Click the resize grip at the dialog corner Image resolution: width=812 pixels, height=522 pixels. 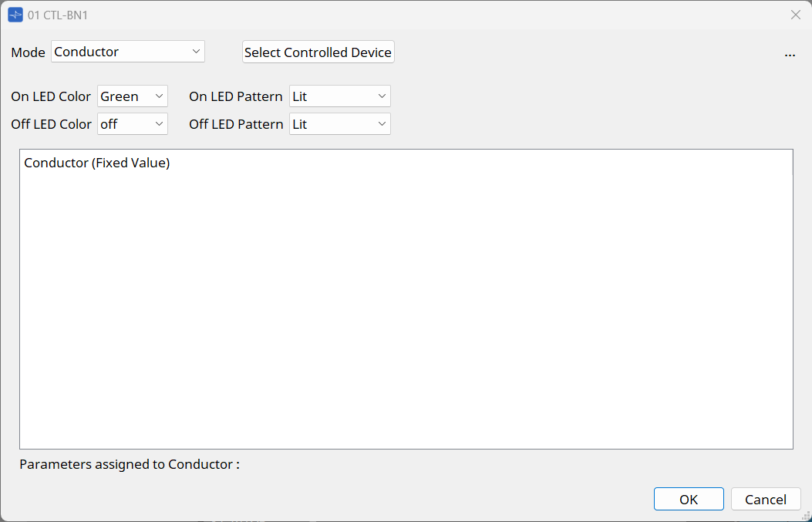point(807,517)
